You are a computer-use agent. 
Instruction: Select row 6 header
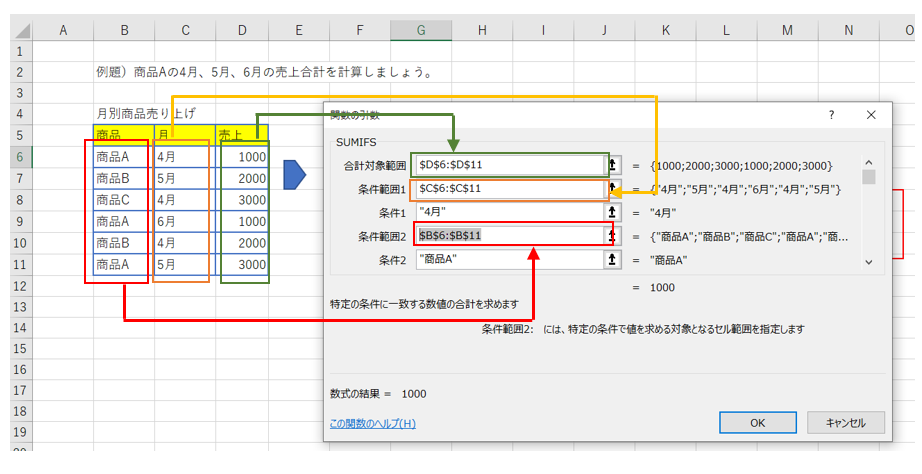tap(20, 156)
